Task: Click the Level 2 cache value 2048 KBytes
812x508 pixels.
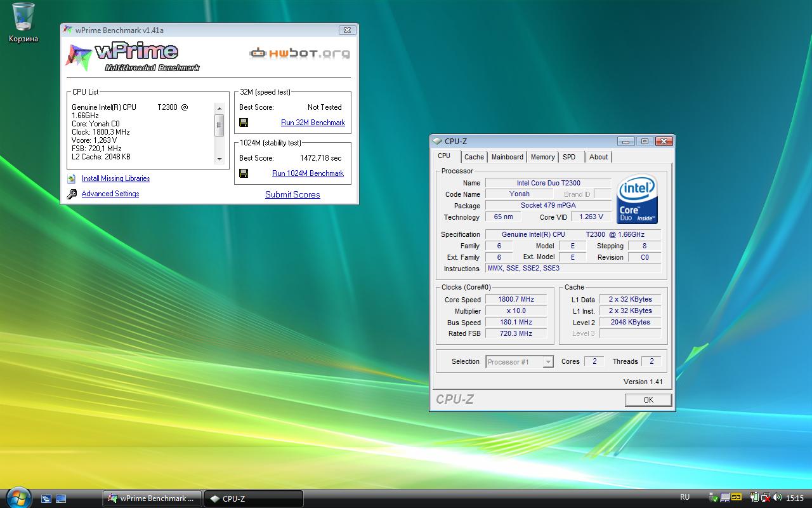Action: 630,323
